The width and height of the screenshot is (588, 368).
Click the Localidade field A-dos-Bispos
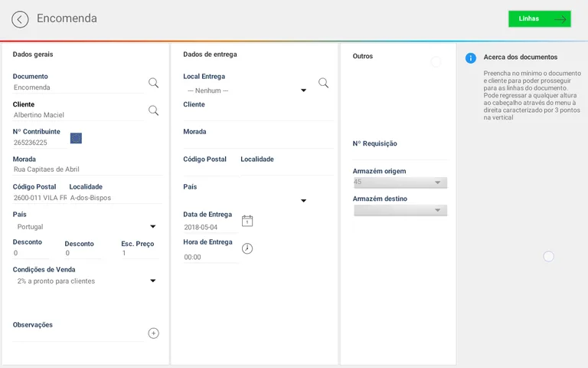point(116,198)
